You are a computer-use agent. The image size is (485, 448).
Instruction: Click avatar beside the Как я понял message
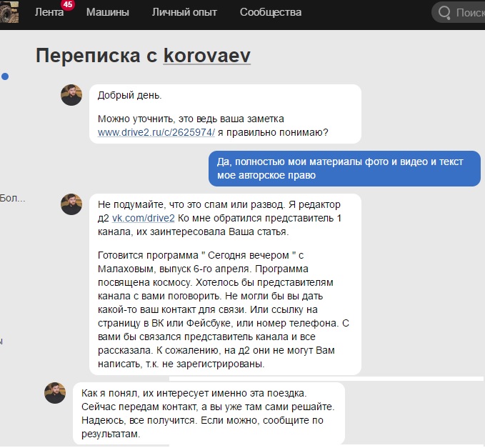point(55,392)
